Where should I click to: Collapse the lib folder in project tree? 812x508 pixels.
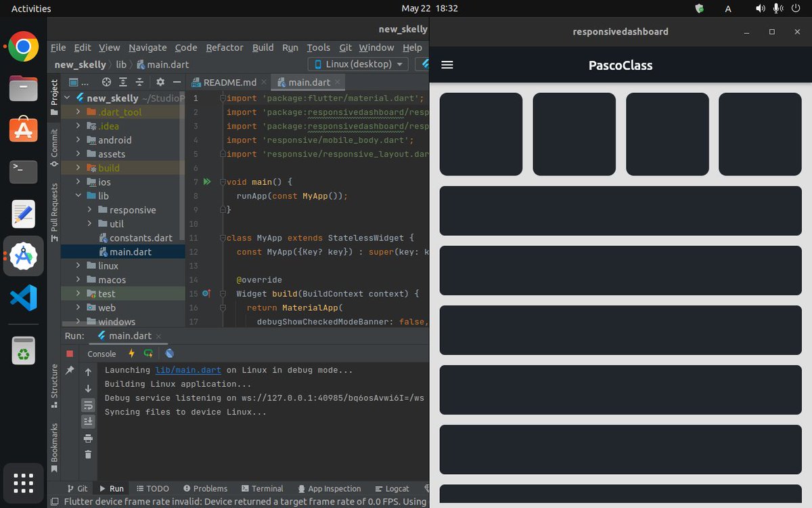(78, 196)
